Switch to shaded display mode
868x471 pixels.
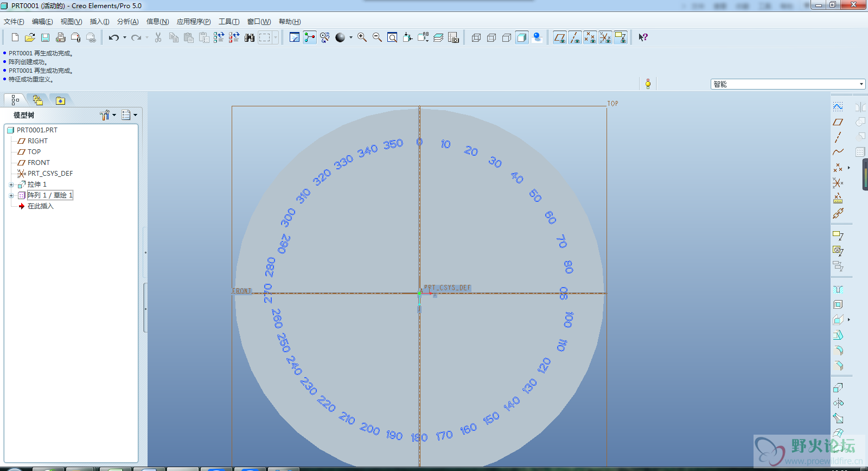pos(522,37)
